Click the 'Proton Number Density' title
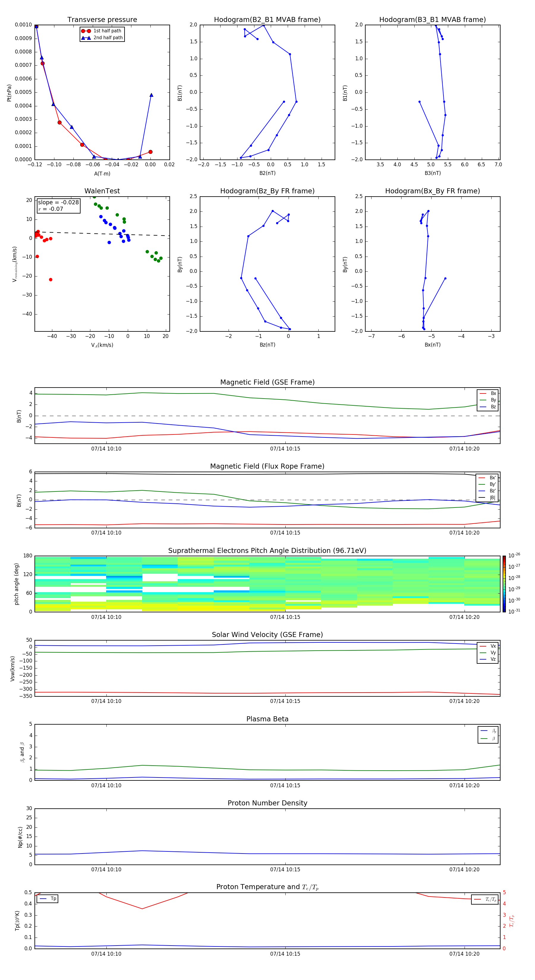This screenshot has height=980, width=535. coord(267,803)
